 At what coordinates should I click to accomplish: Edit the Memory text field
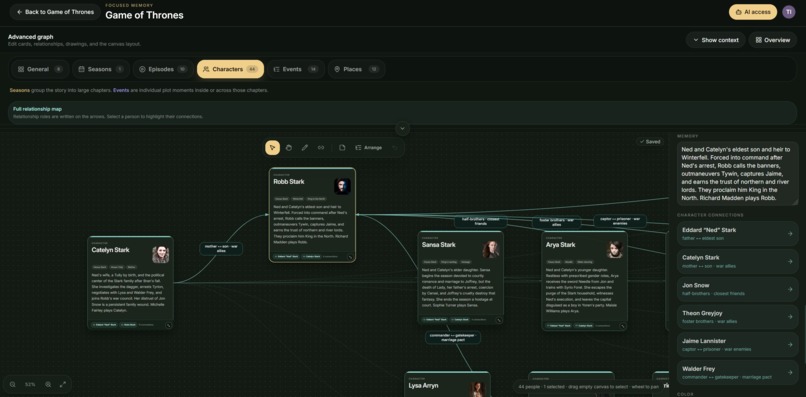coord(737,173)
